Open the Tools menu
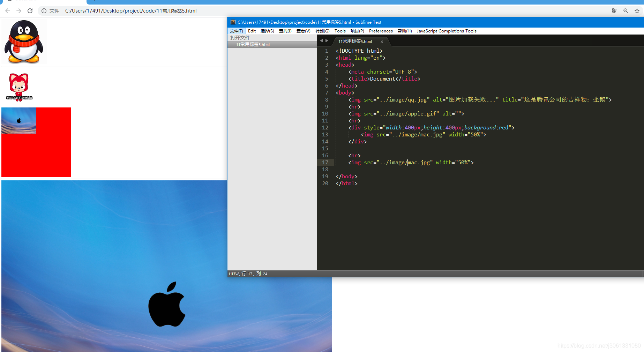This screenshot has width=644, height=352. tap(340, 31)
